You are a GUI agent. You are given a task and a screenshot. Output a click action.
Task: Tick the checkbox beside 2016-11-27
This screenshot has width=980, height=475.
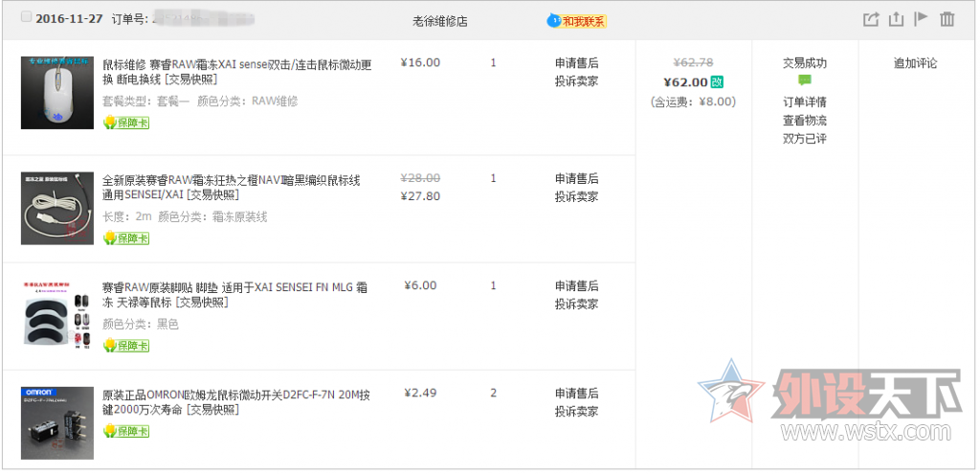click(26, 17)
